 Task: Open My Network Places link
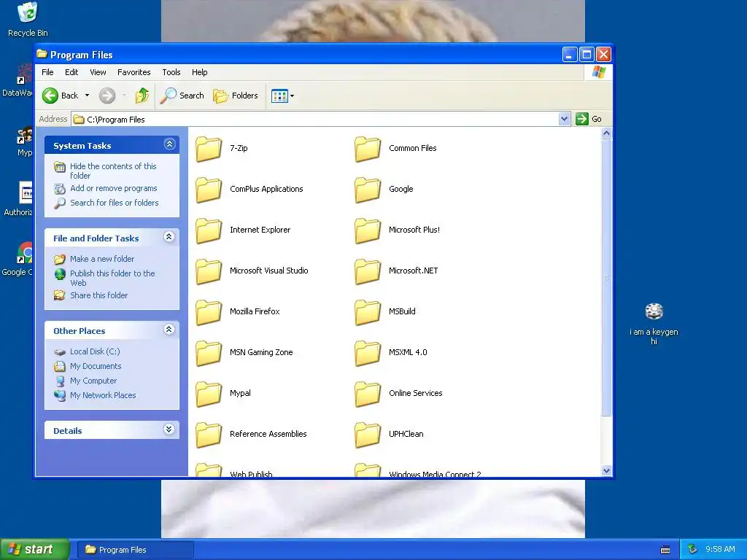pyautogui.click(x=103, y=395)
